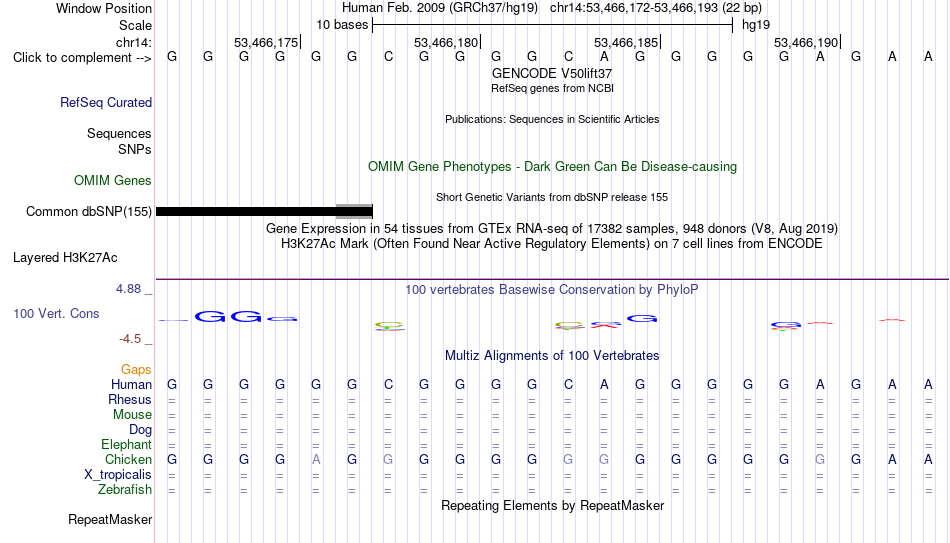Viewport: 950px width, 543px height.
Task: Click the Human species label
Action: click(x=131, y=385)
